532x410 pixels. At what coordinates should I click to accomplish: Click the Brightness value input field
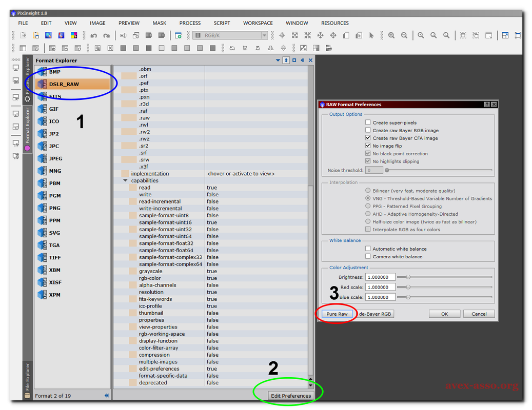(380, 277)
